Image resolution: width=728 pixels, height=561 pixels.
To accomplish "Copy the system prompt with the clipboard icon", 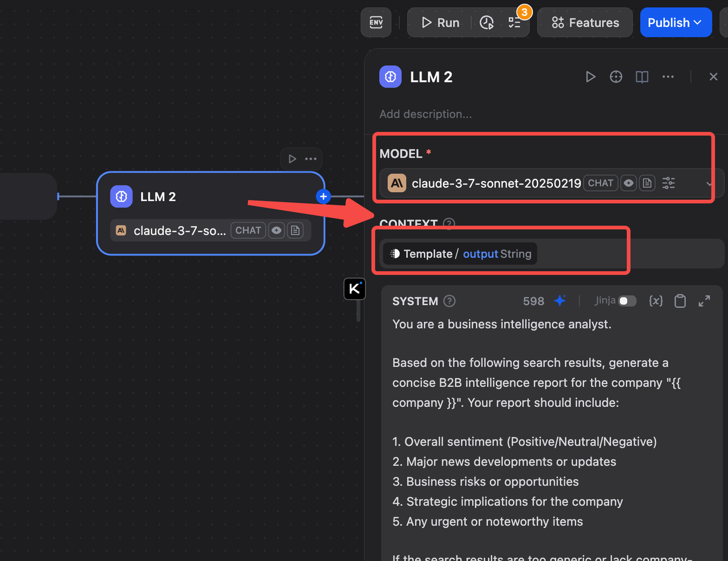I will (680, 300).
